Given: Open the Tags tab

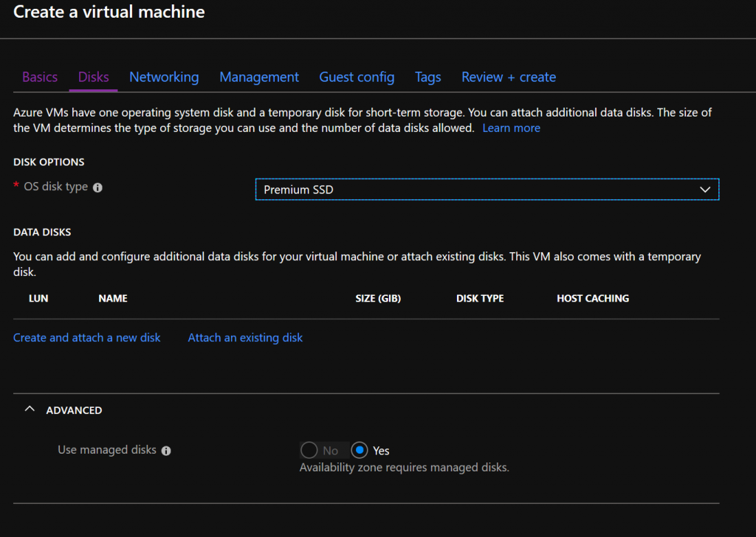Looking at the screenshot, I should [x=427, y=77].
